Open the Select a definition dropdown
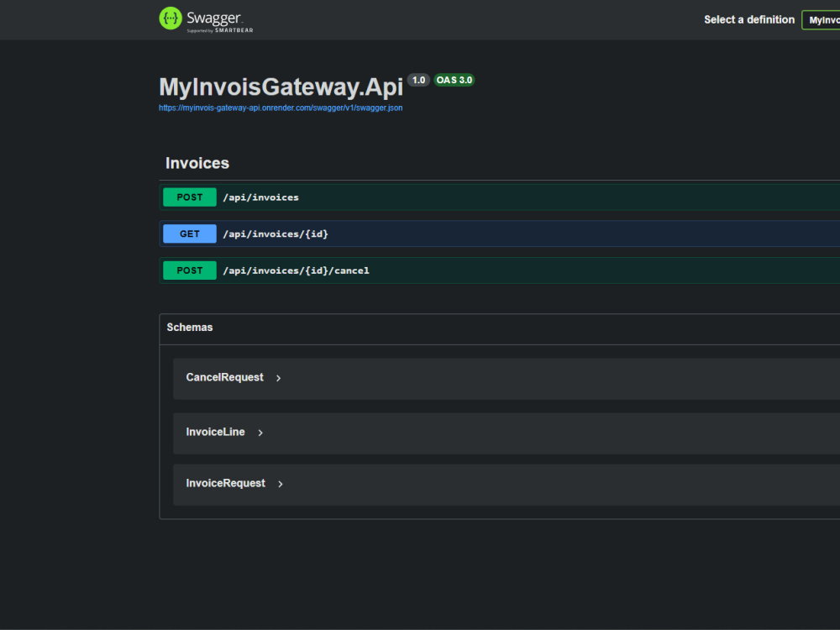 tap(821, 20)
